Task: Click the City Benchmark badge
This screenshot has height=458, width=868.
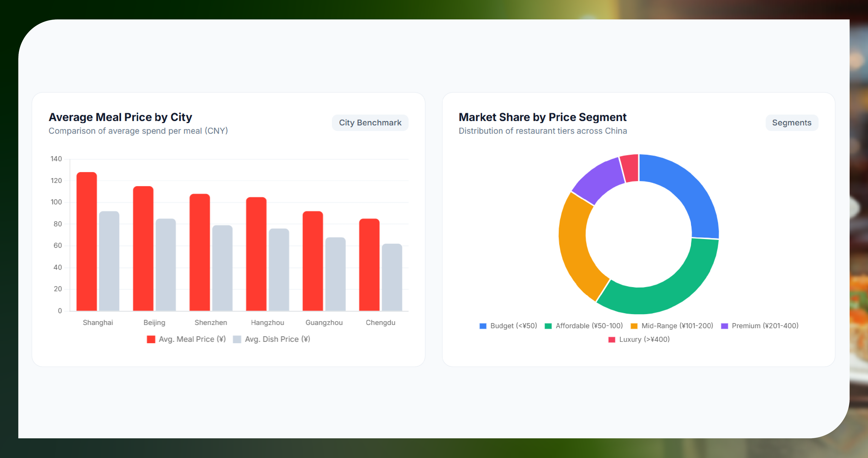Action: coord(370,123)
